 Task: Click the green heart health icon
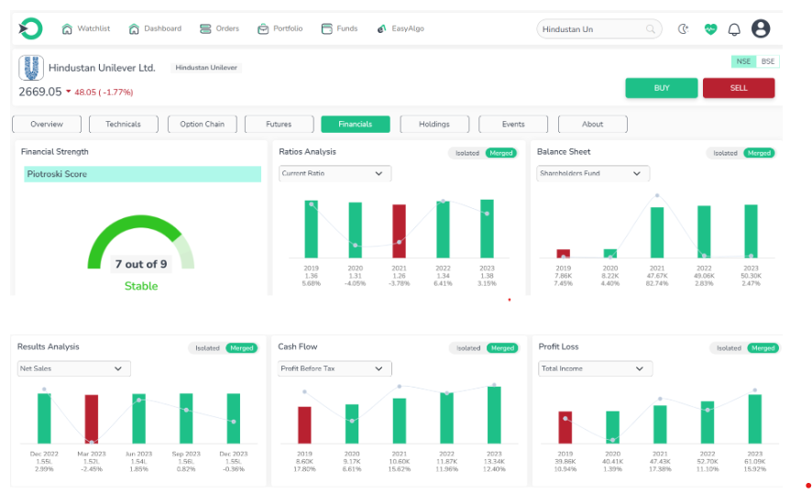click(x=710, y=29)
